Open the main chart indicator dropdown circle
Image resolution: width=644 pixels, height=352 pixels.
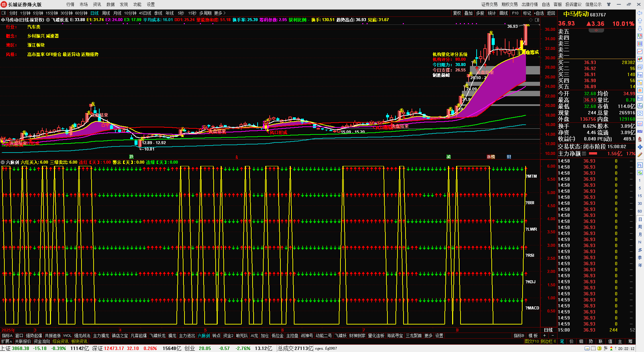[x=48, y=20]
